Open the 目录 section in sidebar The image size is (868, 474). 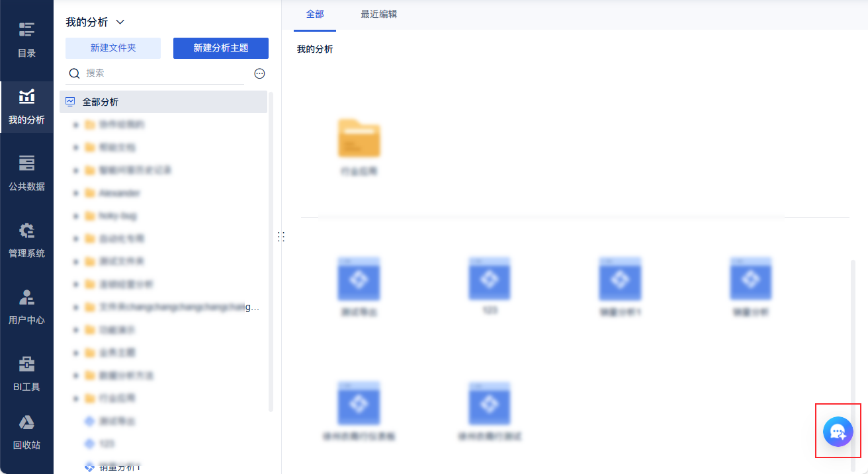[26, 40]
